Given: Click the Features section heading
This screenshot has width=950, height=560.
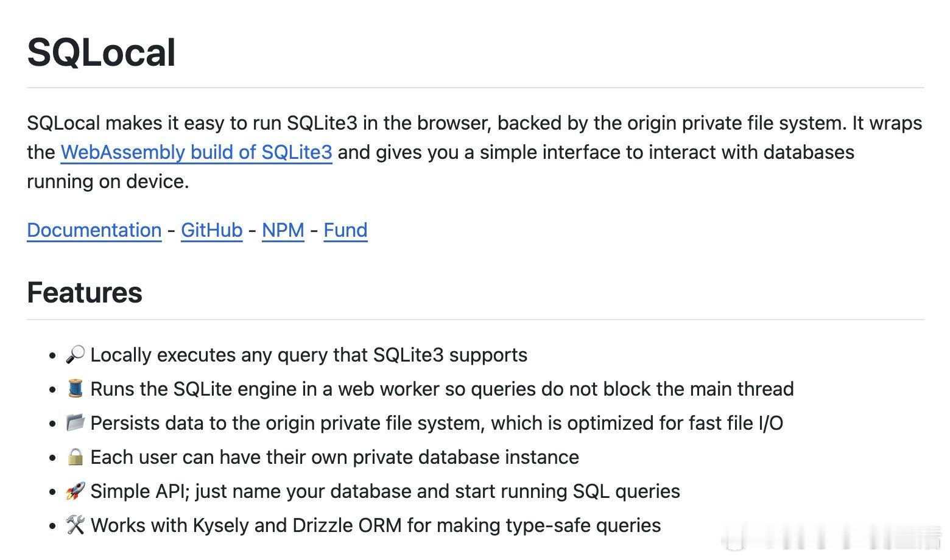Looking at the screenshot, I should coord(85,292).
